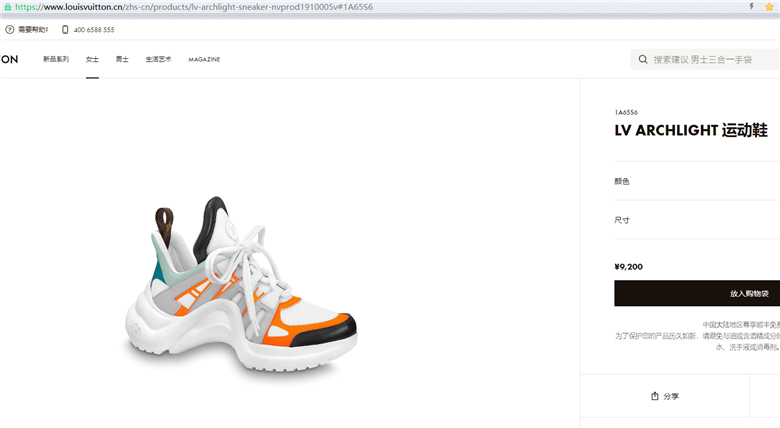Expand the 颜色 color selector
This screenshot has height=428, width=780.
click(x=697, y=181)
